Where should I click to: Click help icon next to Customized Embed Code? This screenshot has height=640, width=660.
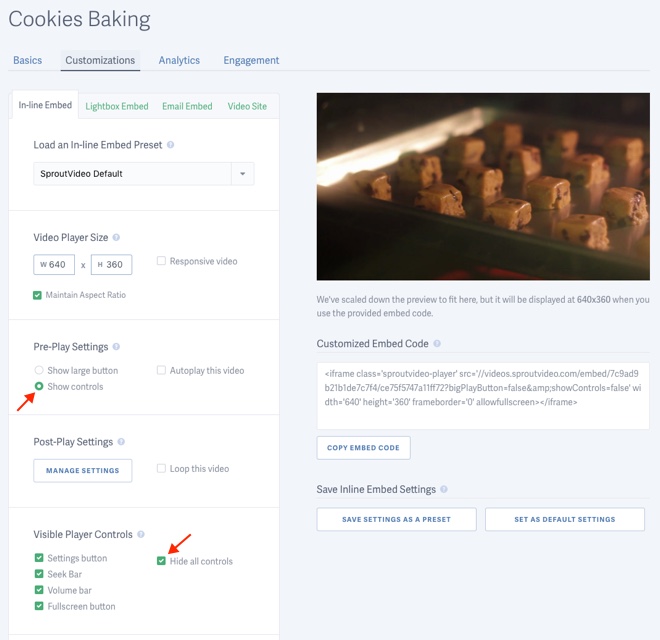pyautogui.click(x=438, y=344)
